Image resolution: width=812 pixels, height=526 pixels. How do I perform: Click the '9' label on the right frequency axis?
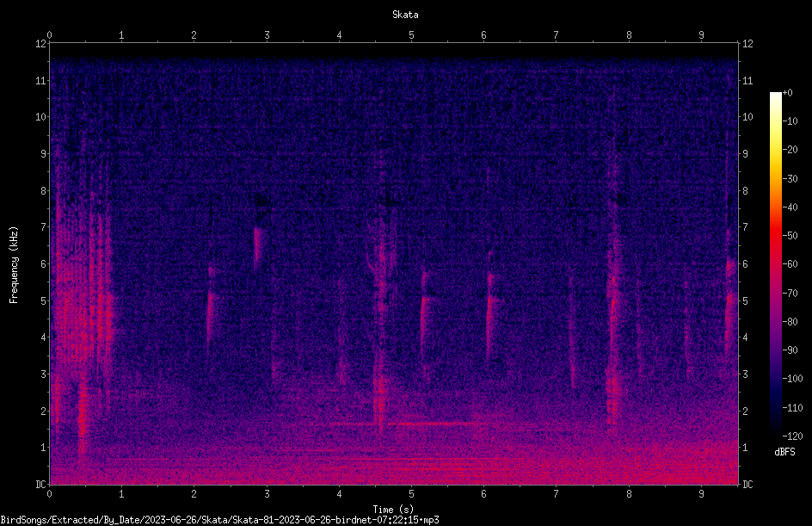tap(745, 154)
